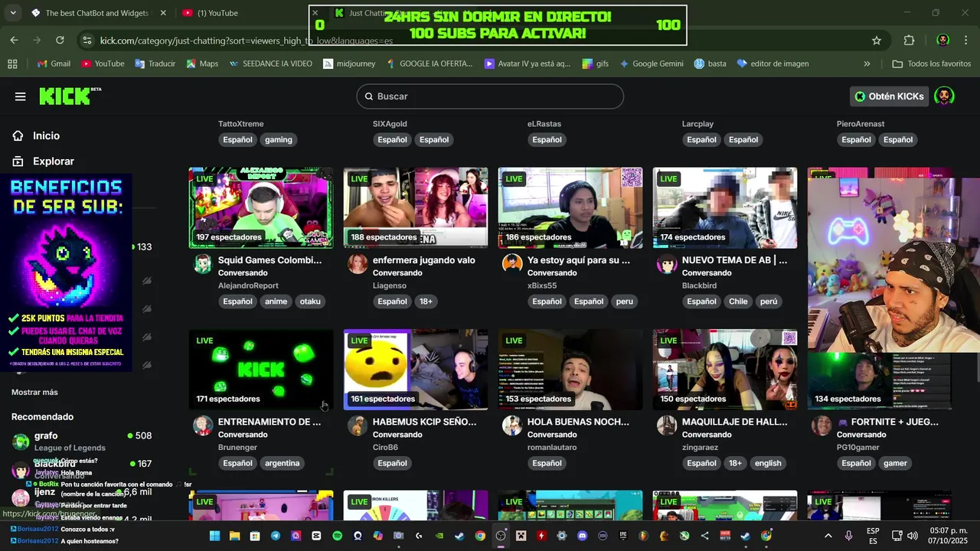Click the gaming tag under TattoXtreme

[x=279, y=139]
